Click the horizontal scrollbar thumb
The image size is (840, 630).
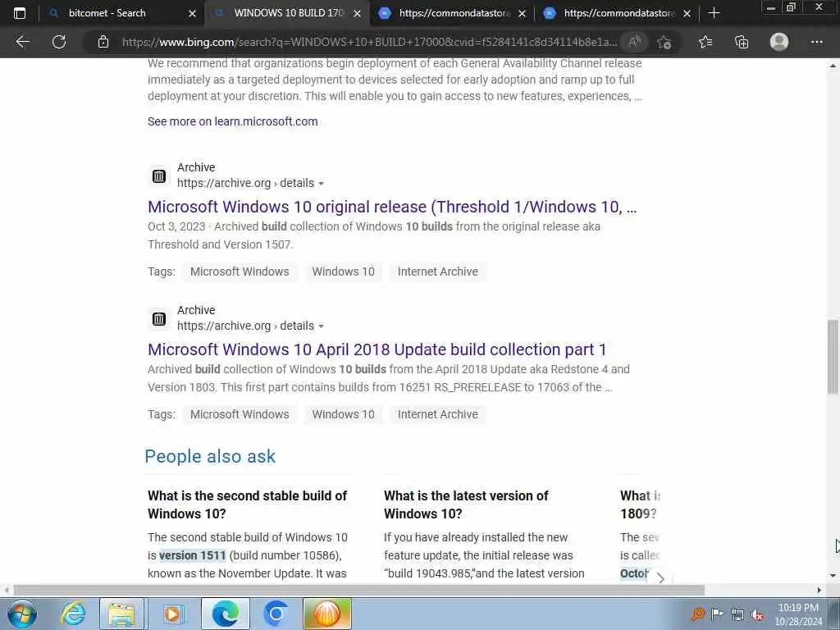tap(359, 591)
